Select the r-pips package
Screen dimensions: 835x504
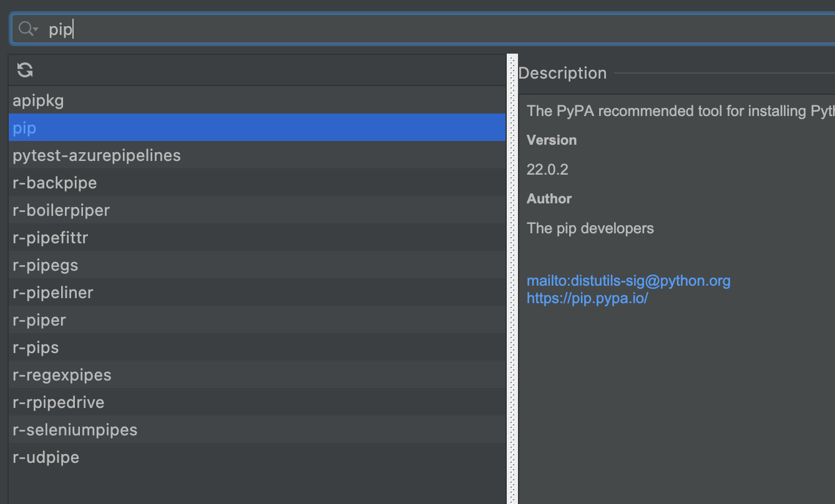[257, 347]
